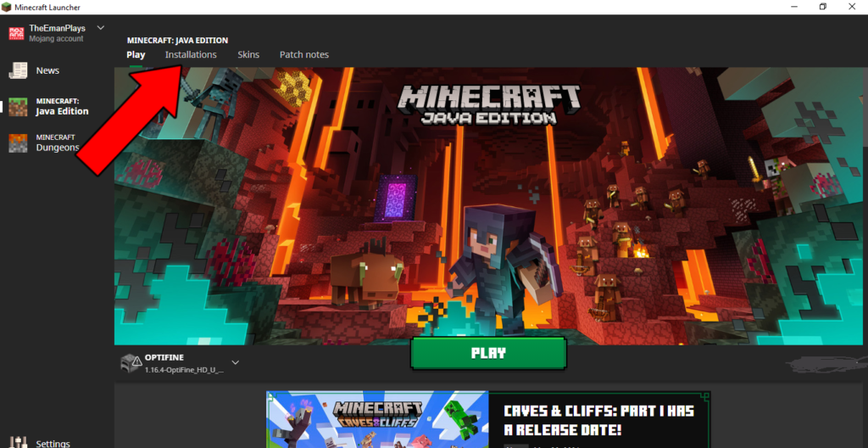
Task: Click the OptiFine furnace warning icon
Action: pos(130,363)
